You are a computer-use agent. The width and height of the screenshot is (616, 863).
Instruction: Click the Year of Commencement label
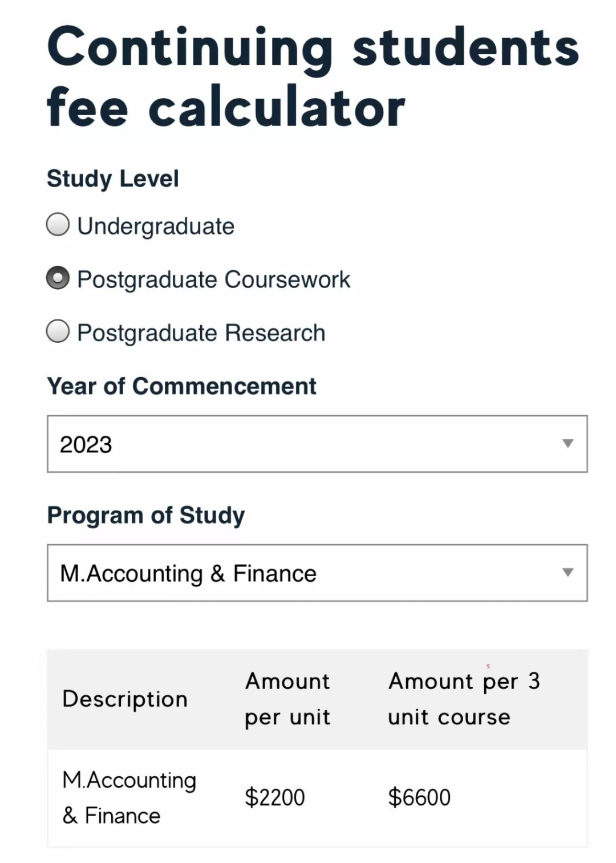click(x=181, y=386)
